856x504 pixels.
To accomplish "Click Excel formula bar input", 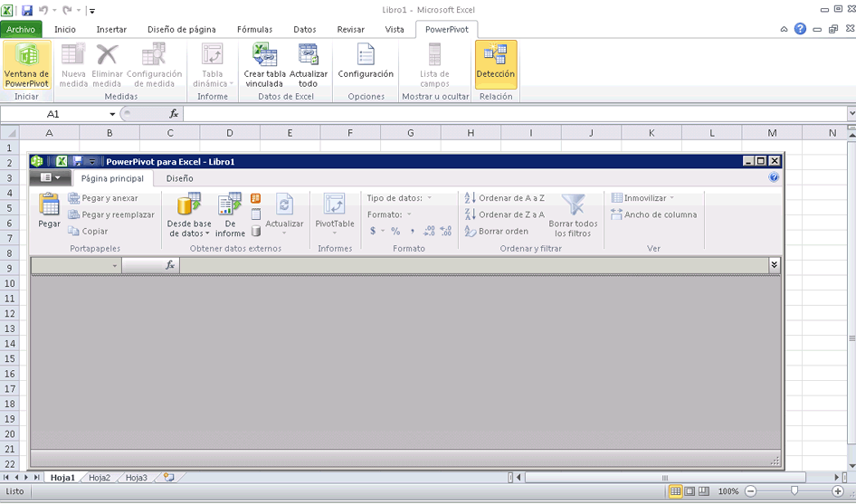I will coord(515,114).
